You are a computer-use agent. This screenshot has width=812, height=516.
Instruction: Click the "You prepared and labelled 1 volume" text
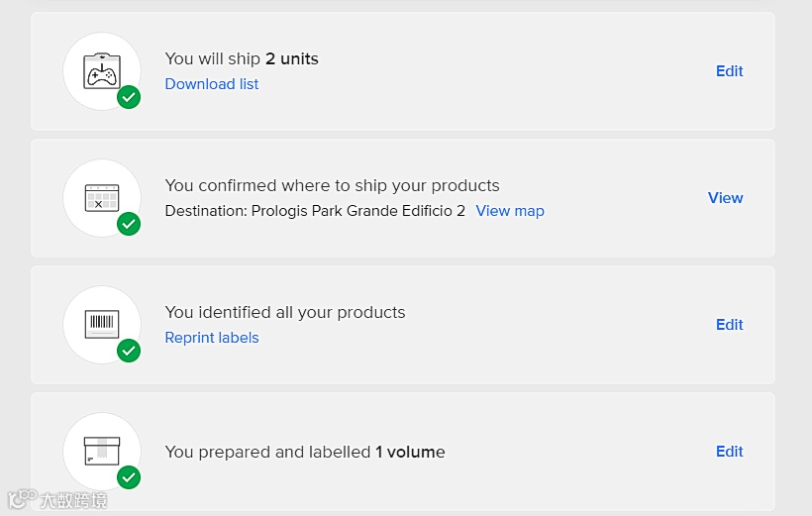[305, 452]
